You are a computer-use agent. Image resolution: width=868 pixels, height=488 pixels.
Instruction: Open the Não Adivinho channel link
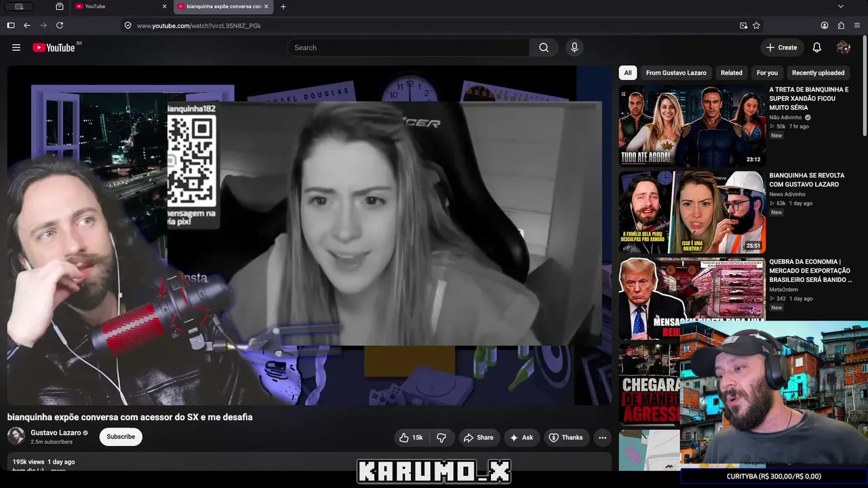click(785, 117)
